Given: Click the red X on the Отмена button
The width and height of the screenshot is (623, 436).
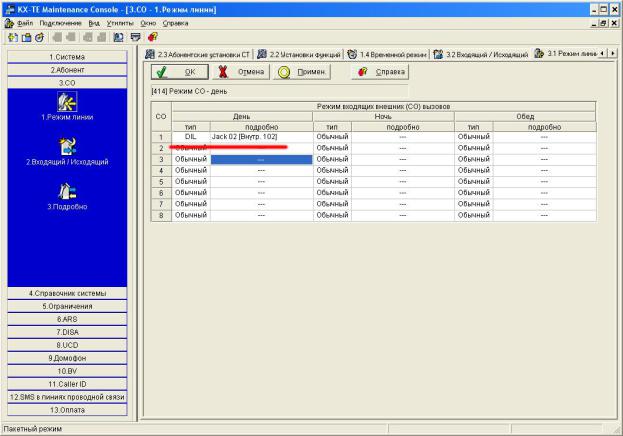Looking at the screenshot, I should coord(223,72).
